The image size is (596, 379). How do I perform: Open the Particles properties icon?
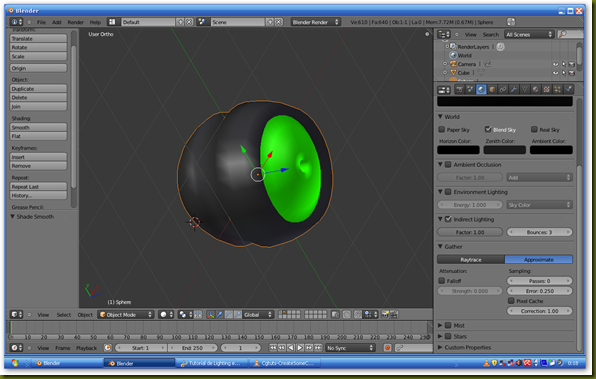click(x=557, y=90)
